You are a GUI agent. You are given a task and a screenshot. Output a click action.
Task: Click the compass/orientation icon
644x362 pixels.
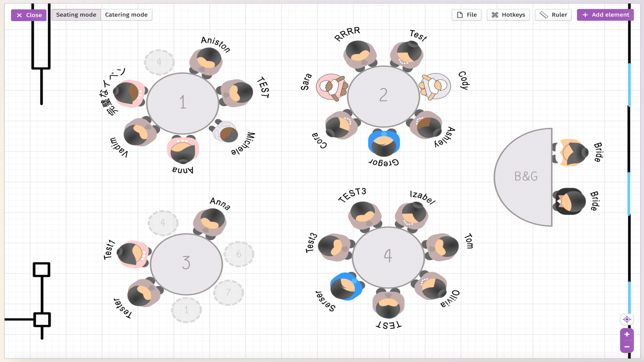point(627,319)
